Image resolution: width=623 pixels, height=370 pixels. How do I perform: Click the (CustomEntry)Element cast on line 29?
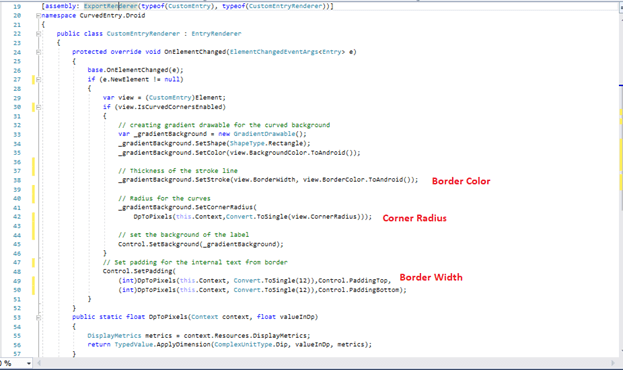[x=185, y=98]
